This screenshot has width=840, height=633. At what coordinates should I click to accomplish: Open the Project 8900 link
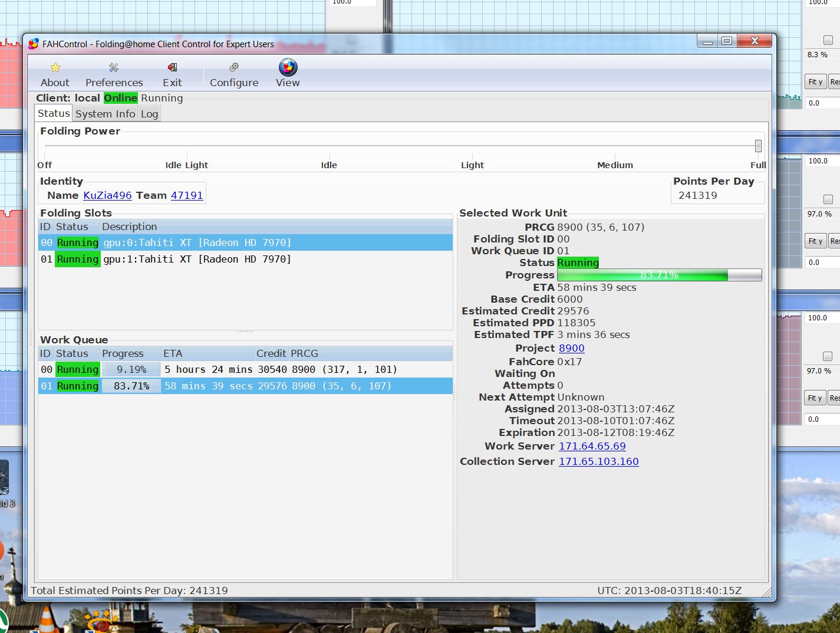click(x=571, y=348)
